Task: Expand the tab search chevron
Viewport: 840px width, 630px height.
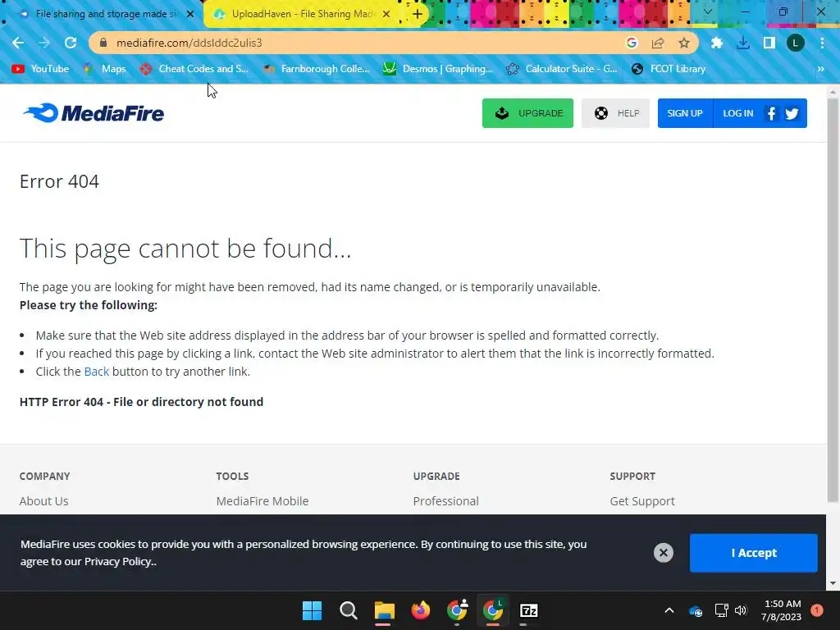Action: tap(708, 11)
